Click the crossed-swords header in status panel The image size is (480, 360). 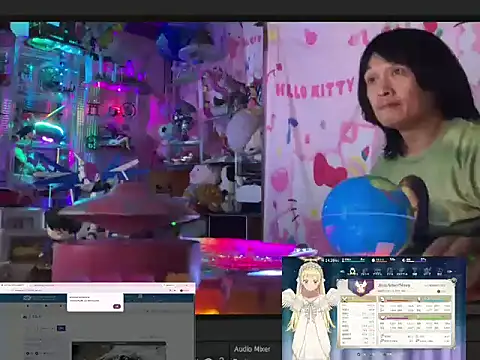coord(359,299)
